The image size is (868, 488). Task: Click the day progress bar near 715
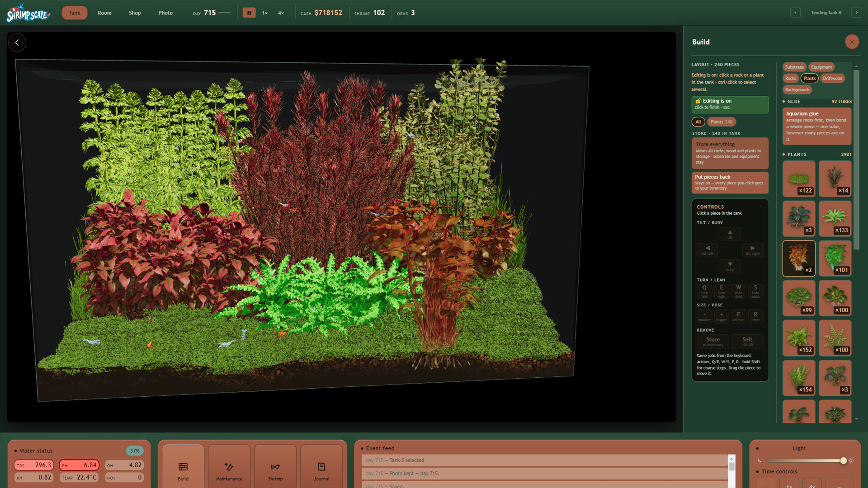224,13
